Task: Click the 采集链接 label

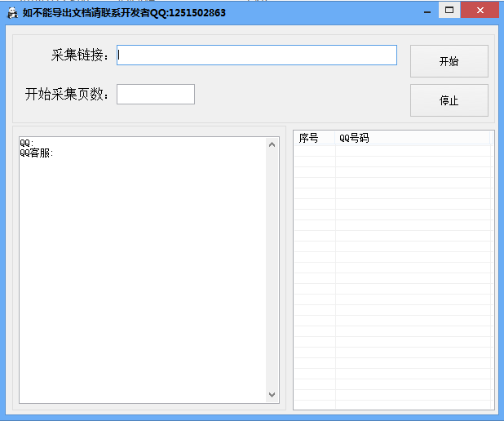Action: (80, 55)
